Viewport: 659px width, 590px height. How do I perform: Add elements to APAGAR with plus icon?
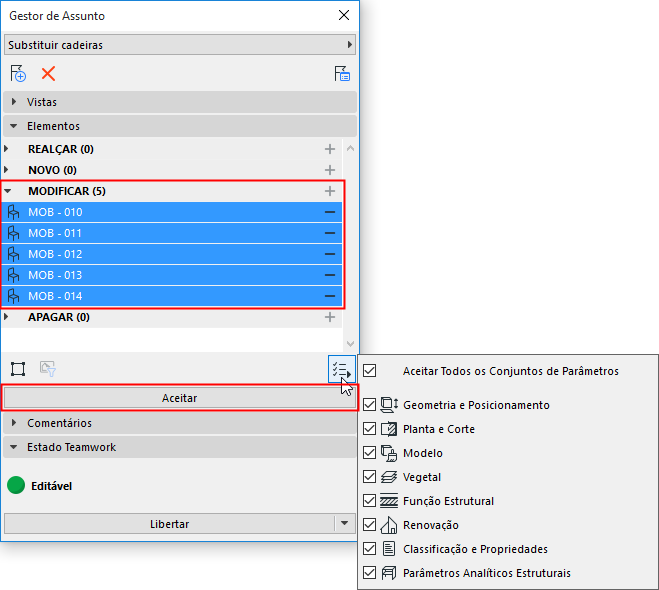pyautogui.click(x=330, y=317)
